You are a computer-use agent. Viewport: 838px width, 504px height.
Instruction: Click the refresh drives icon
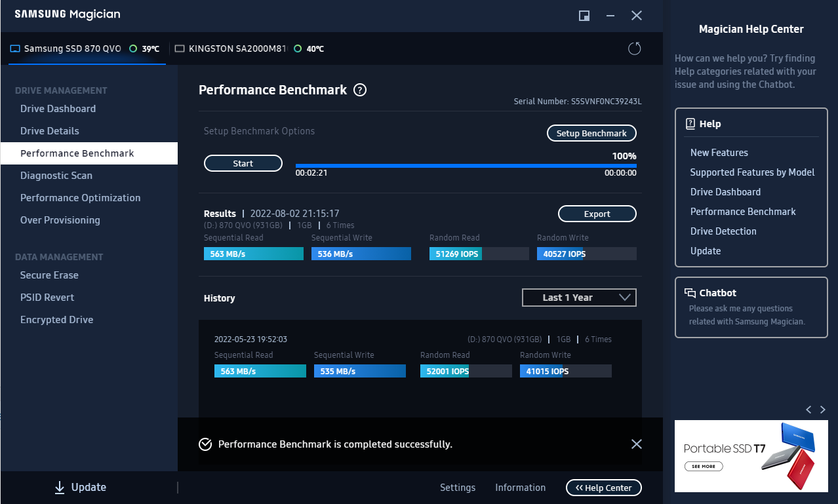click(x=634, y=48)
